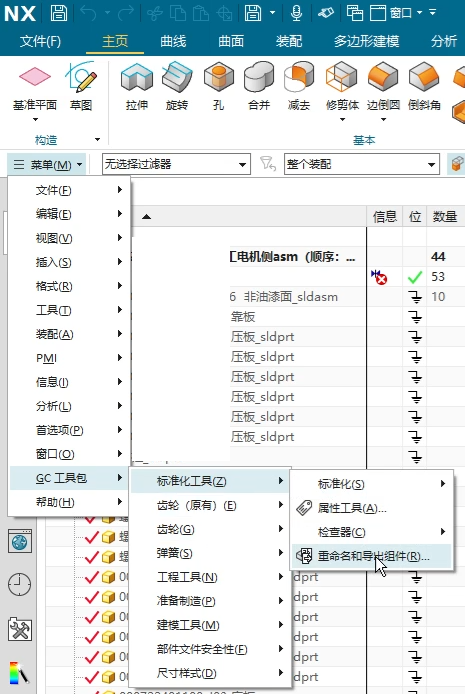
Task: Click the Save icon in title bar
Action: click(59, 13)
